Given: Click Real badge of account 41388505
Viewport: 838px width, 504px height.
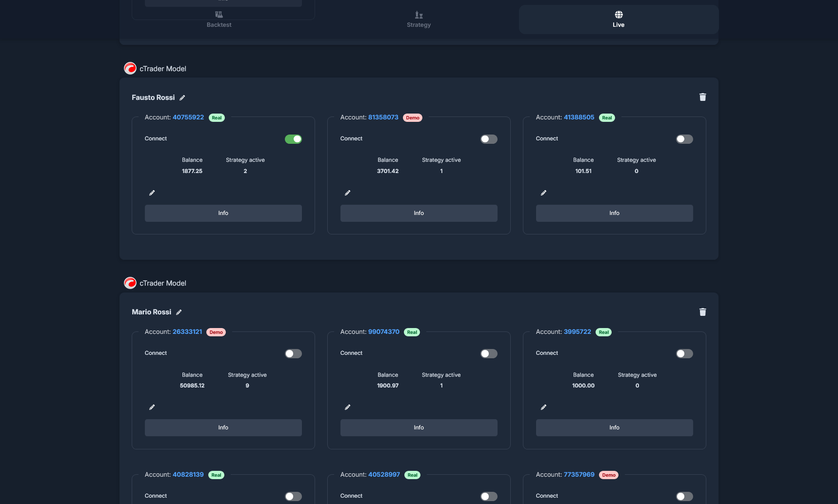Looking at the screenshot, I should [607, 118].
